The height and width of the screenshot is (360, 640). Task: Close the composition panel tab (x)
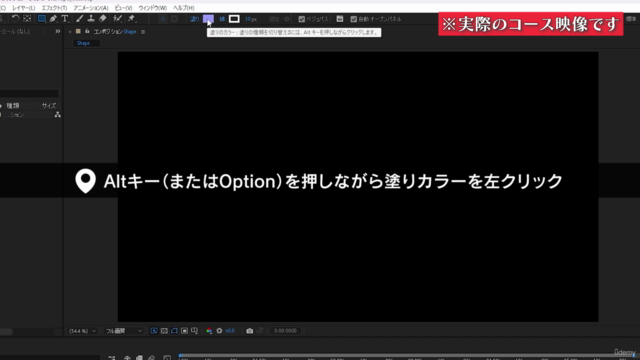[70, 32]
